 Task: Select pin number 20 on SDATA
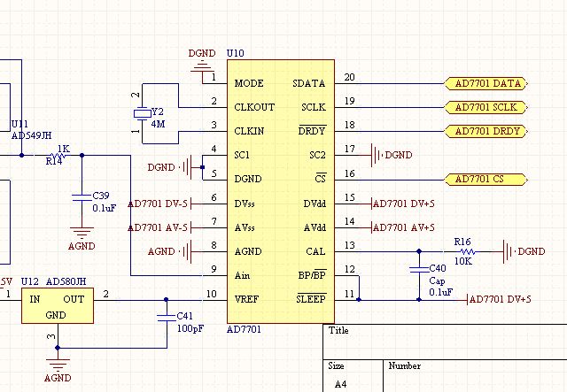(x=349, y=77)
